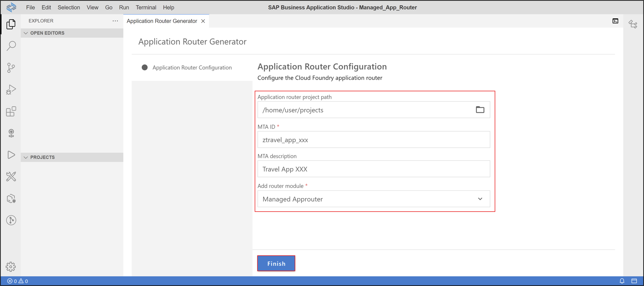The width and height of the screenshot is (644, 286).
Task: Open the View menu
Action: pos(93,7)
